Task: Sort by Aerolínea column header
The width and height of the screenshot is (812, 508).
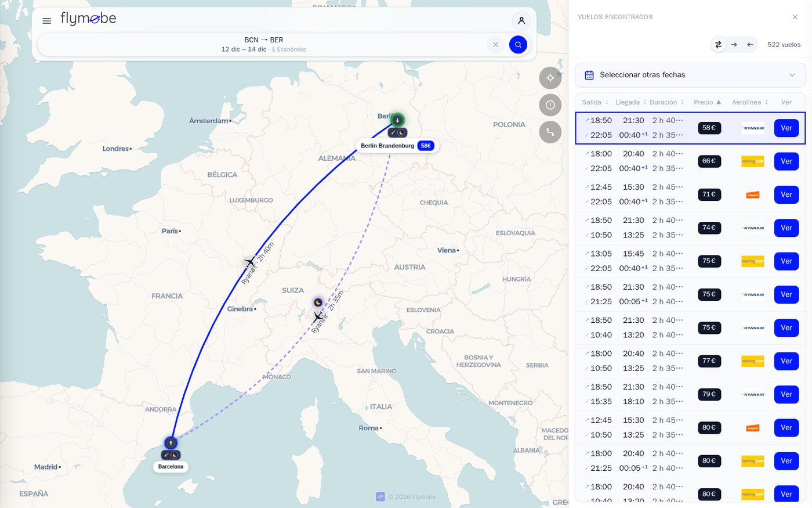Action: point(750,102)
